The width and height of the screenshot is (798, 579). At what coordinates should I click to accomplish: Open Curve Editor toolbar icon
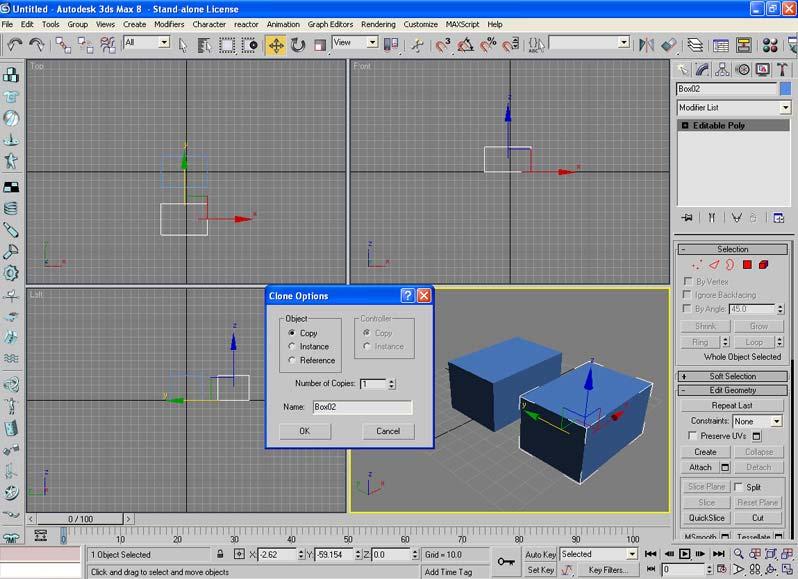(x=721, y=45)
